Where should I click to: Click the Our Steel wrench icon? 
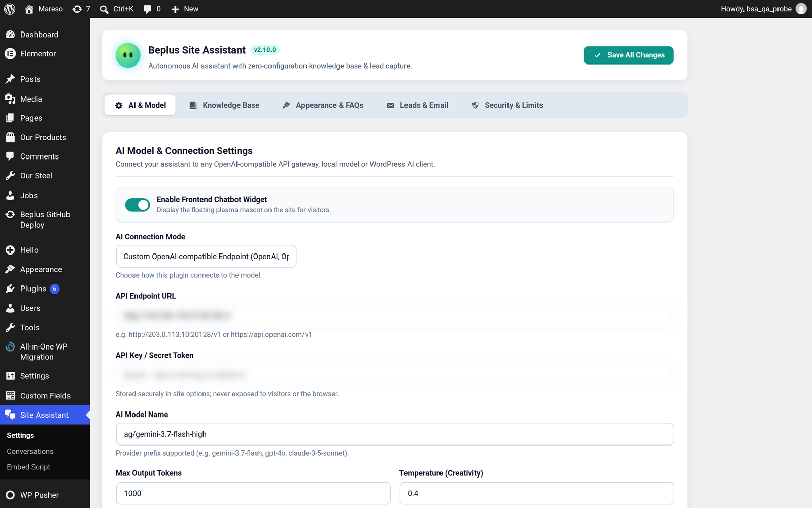(10, 176)
